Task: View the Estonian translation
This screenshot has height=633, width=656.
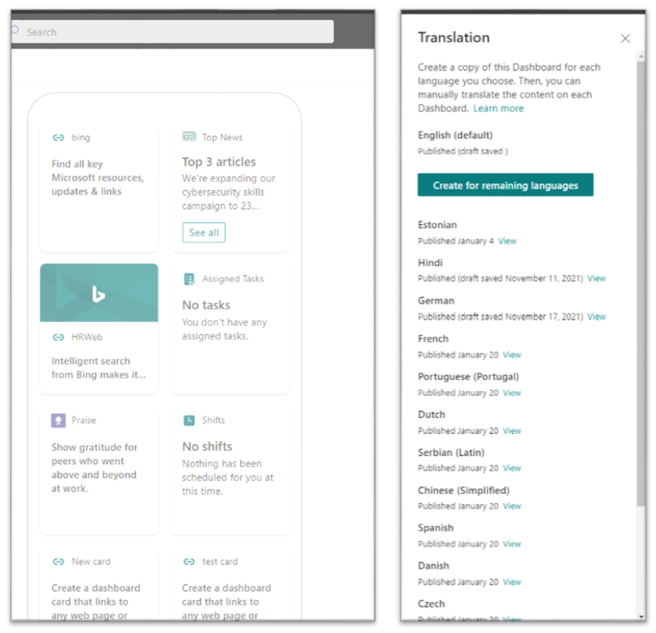Action: coord(507,241)
